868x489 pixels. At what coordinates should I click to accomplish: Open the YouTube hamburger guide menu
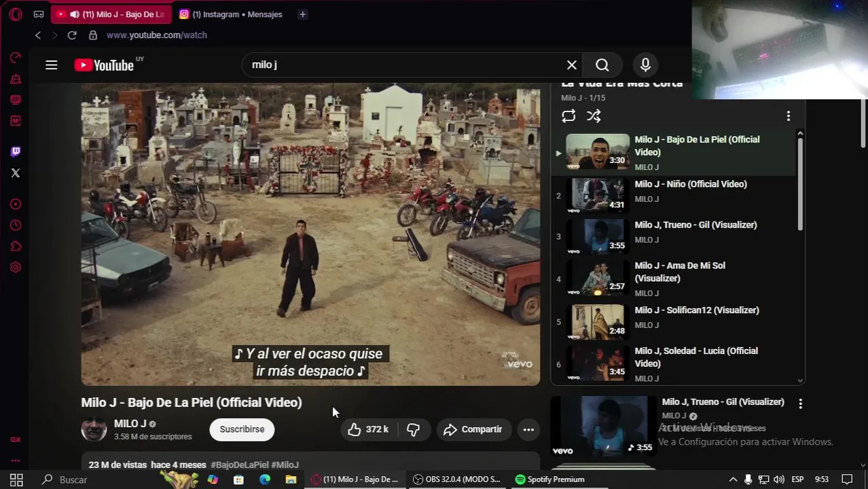coord(52,65)
